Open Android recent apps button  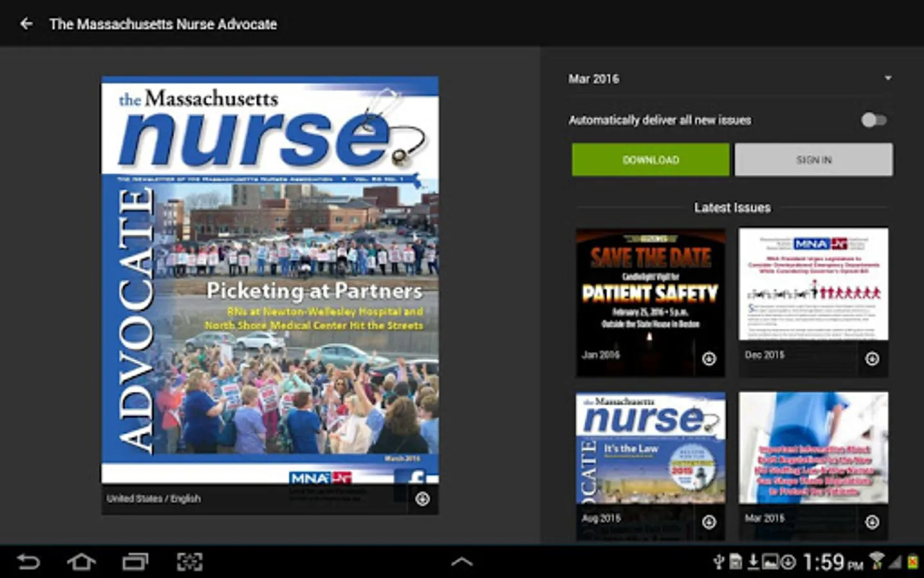pos(135,562)
